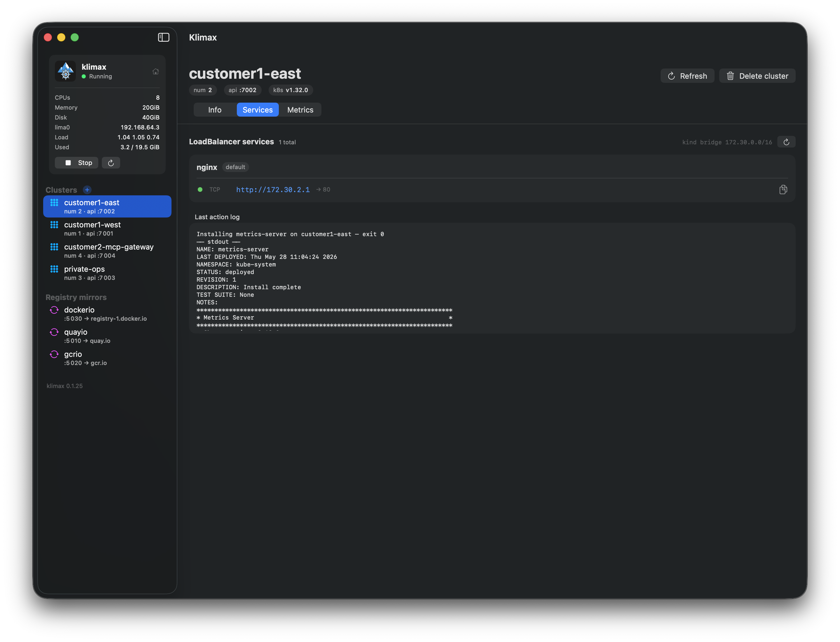Restart VM with circular arrow next to Stop

coord(111,163)
